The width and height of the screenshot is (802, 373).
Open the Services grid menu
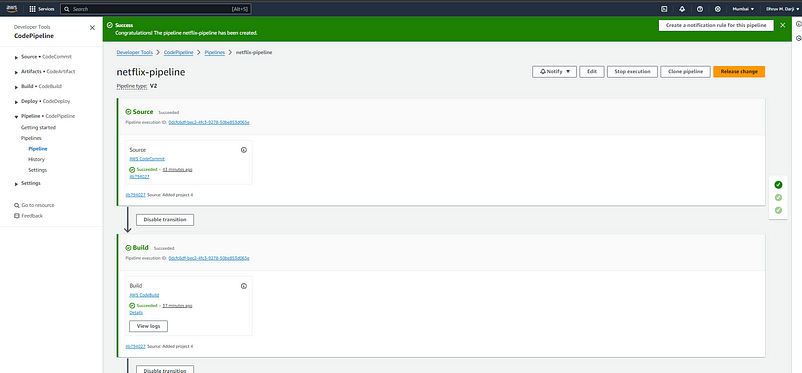pyautogui.click(x=41, y=9)
